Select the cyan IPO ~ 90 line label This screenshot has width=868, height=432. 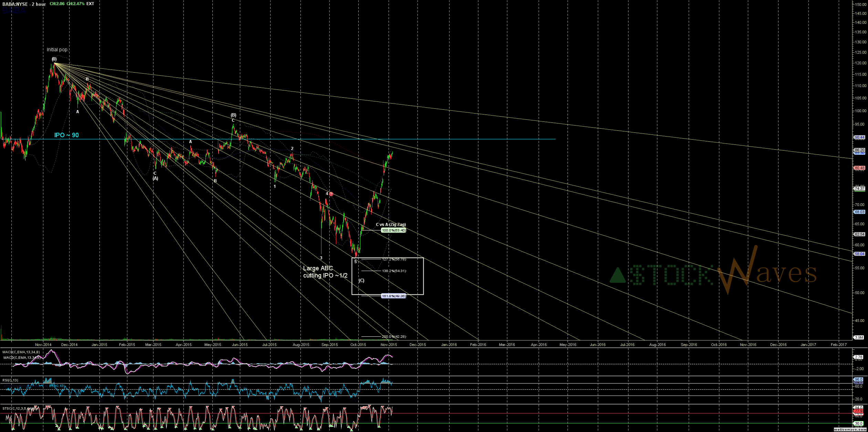pyautogui.click(x=66, y=135)
